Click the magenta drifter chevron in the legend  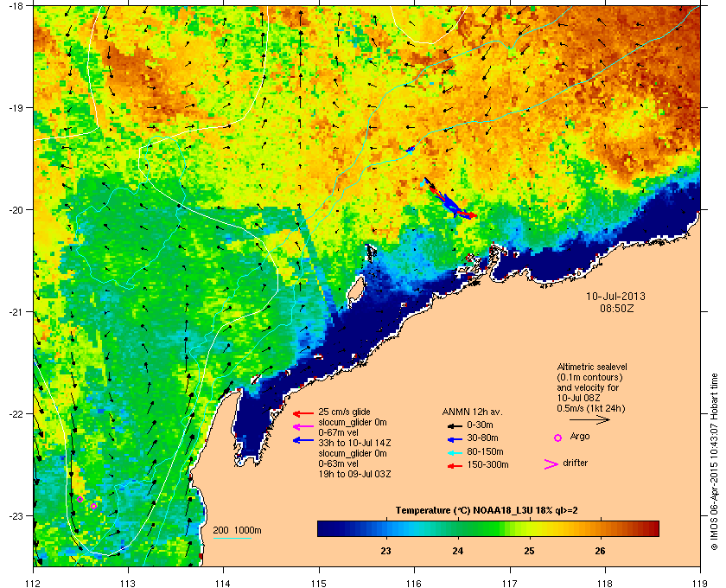[551, 464]
